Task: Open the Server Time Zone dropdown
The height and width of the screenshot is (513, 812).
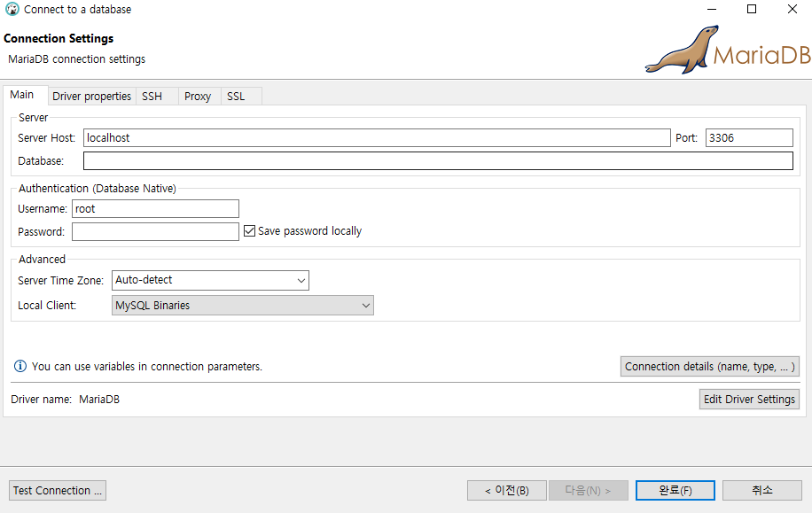Action: (x=210, y=280)
